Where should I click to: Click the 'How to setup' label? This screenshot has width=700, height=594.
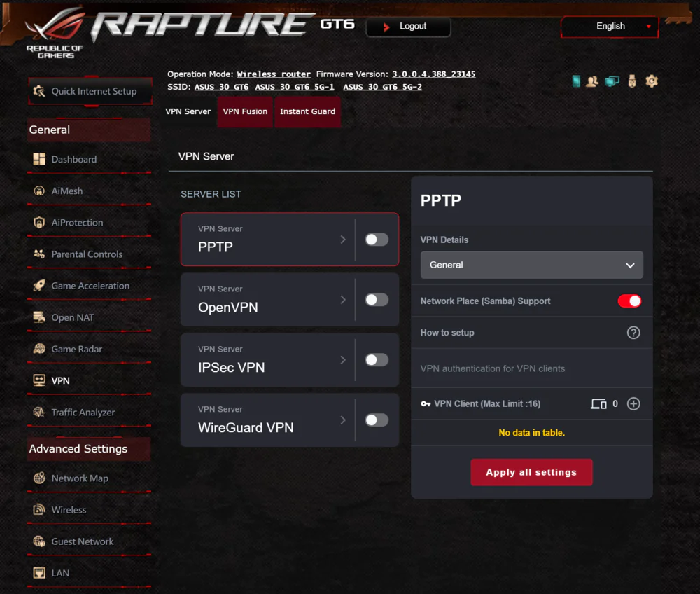(447, 333)
